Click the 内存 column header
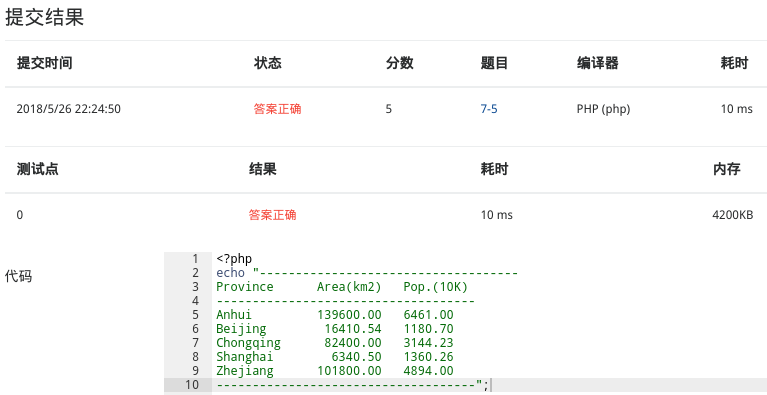This screenshot has height=395, width=767. [x=726, y=169]
